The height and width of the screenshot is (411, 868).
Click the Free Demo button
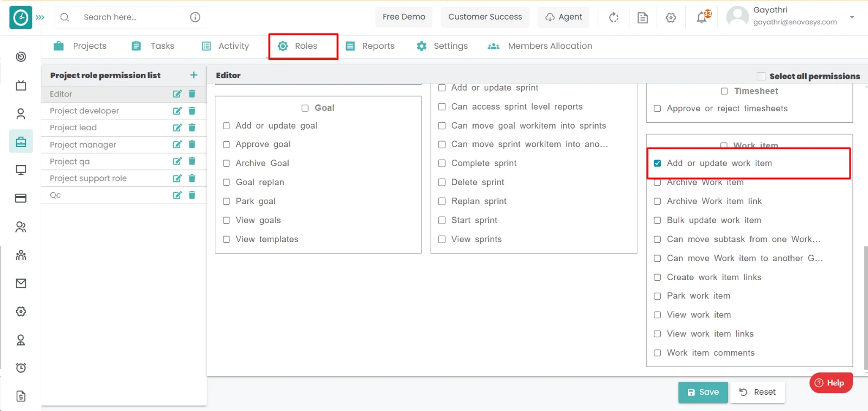404,17
